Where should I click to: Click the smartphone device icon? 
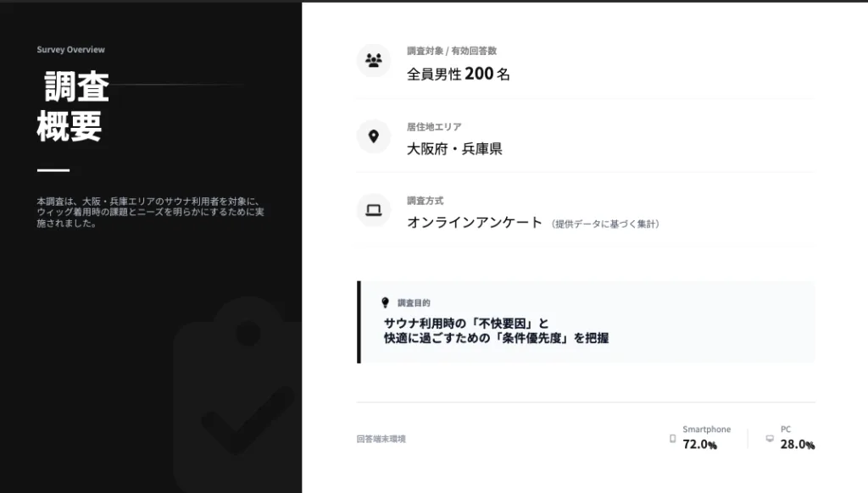click(x=673, y=439)
